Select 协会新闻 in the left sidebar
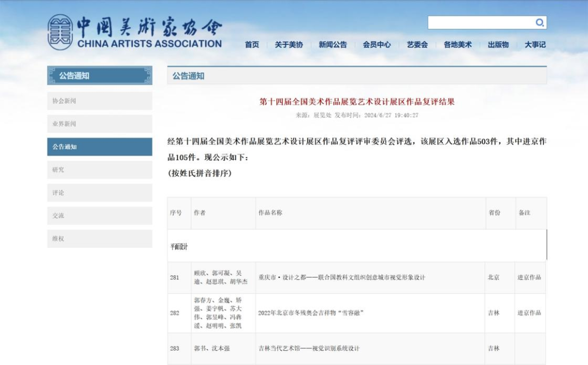This screenshot has height=365, width=588. (100, 101)
